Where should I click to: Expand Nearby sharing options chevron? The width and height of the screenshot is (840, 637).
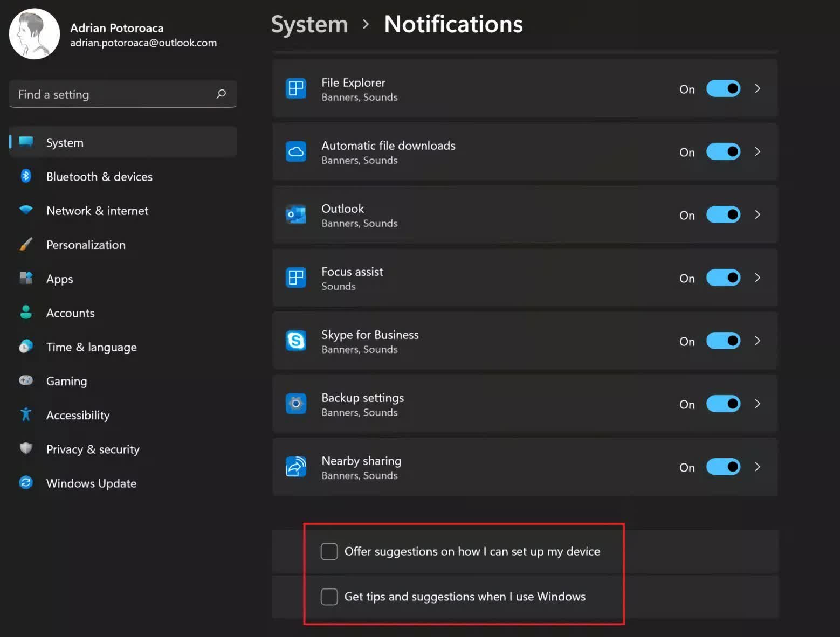tap(758, 467)
